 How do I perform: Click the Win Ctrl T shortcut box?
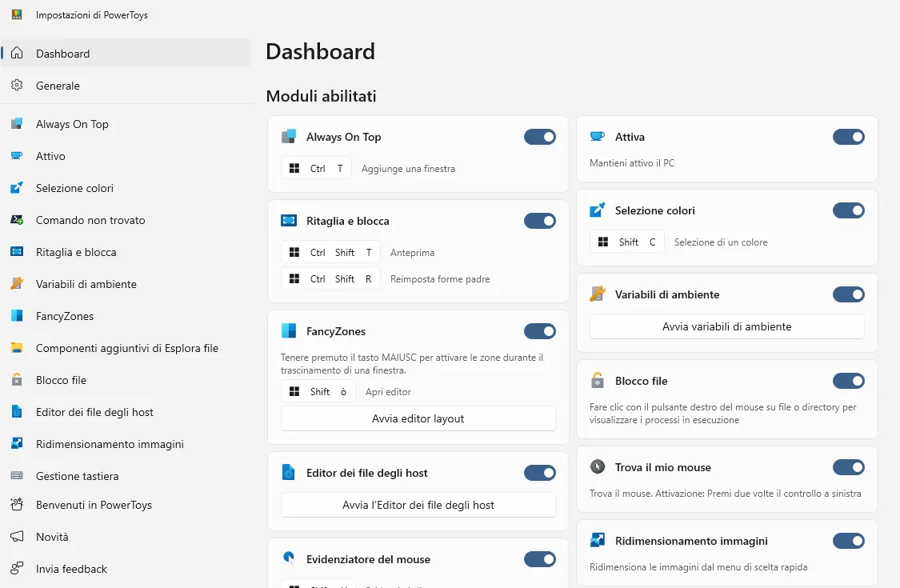(316, 168)
